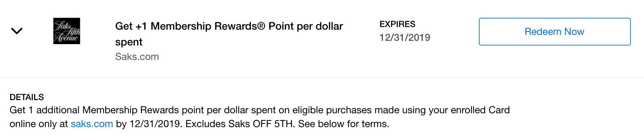644x135 pixels.
Task: Collapse the Saks offer with the chevron
Action: tap(17, 31)
